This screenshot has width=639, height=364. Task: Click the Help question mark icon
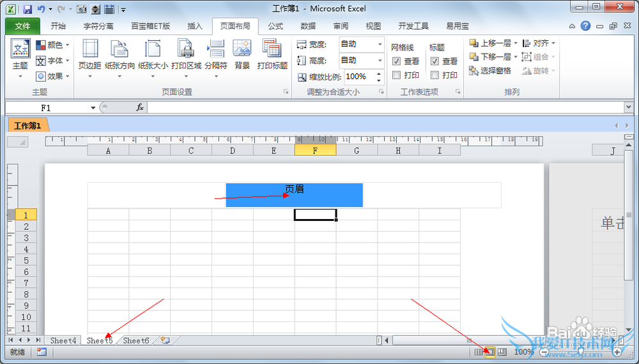click(585, 26)
